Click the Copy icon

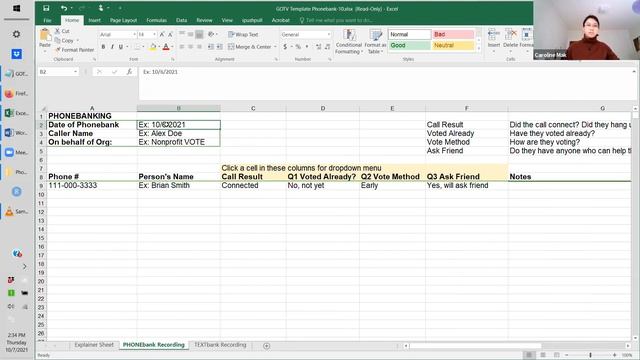coord(58,40)
